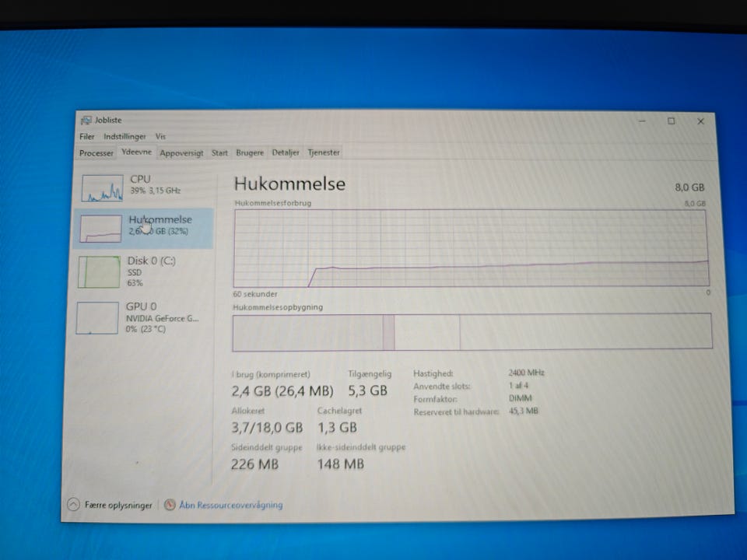Click the 3,7/18,0 GB Allokeret value

(x=267, y=427)
